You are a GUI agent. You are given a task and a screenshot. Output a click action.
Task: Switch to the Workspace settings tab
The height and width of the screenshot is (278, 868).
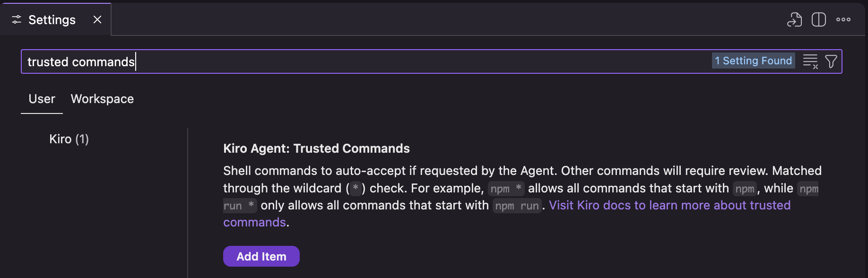click(x=102, y=99)
